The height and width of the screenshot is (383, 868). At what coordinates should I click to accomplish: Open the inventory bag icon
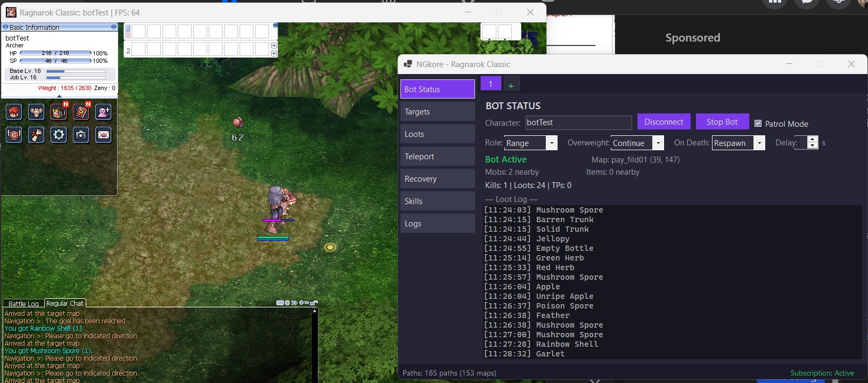click(59, 112)
